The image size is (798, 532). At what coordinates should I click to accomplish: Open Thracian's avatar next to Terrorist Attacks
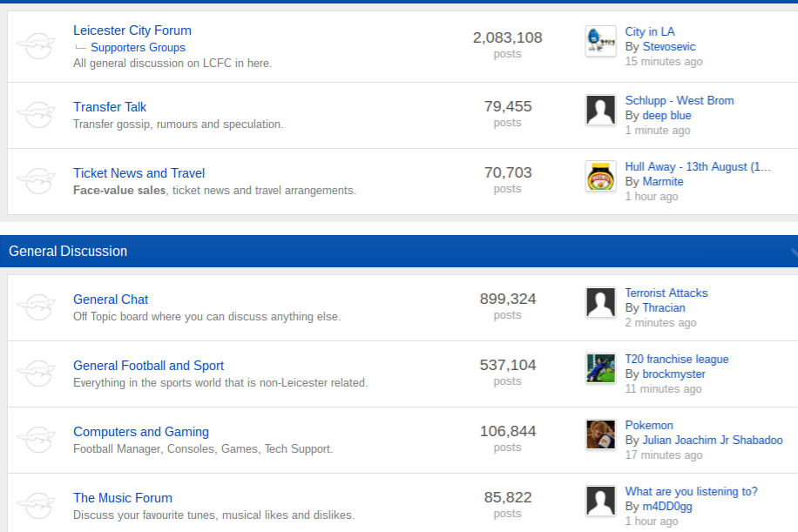click(600, 302)
